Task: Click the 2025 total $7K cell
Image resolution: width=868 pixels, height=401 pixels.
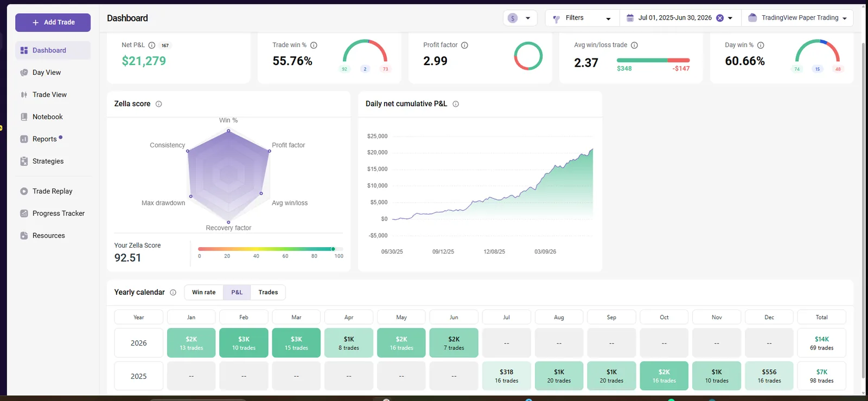Action: (822, 376)
